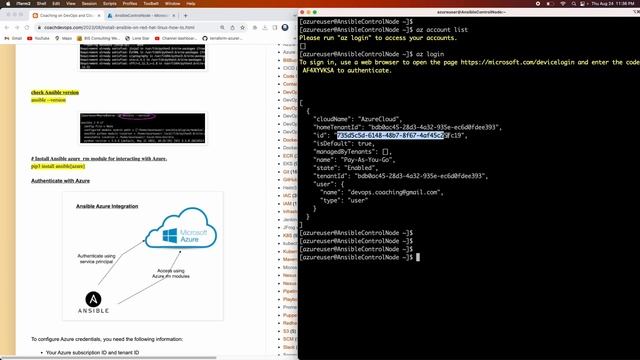Click the battery status icon
This screenshot has height=360, width=640.
550,3
